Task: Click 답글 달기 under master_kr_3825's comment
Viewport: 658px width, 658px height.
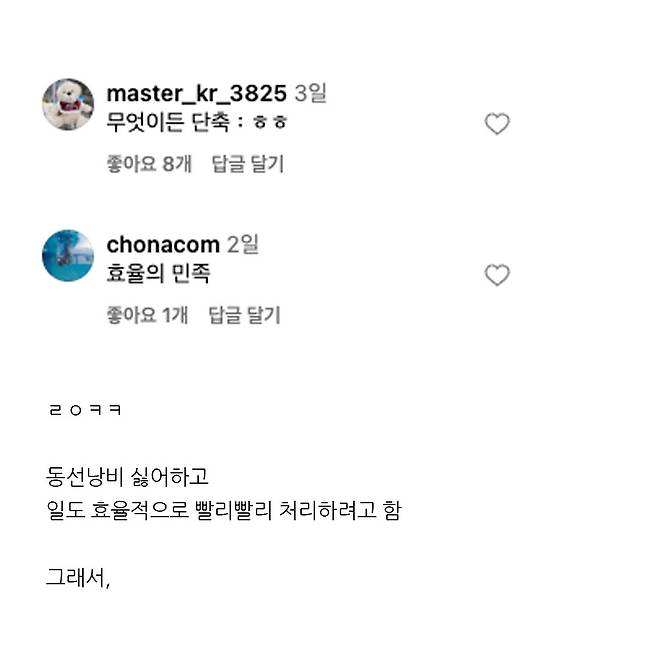Action: (x=248, y=164)
